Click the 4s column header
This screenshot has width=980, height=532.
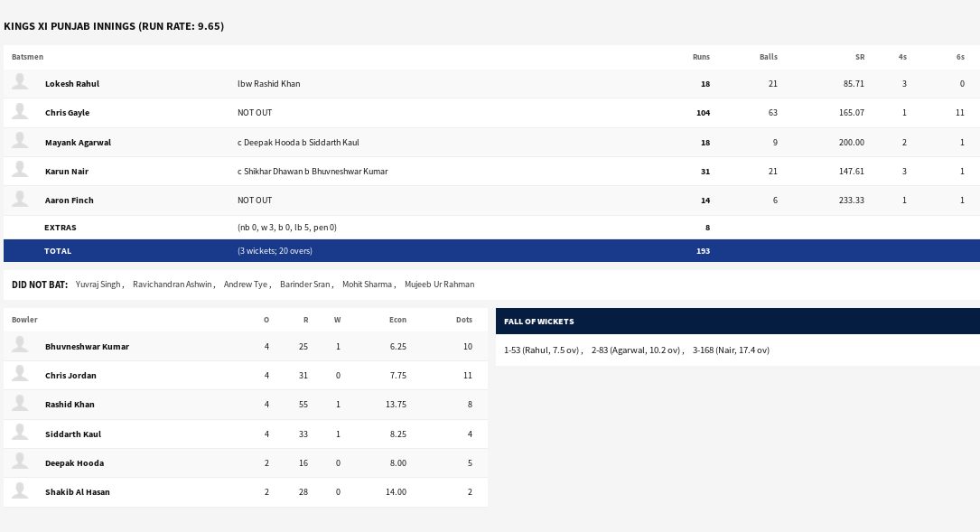[x=902, y=57]
